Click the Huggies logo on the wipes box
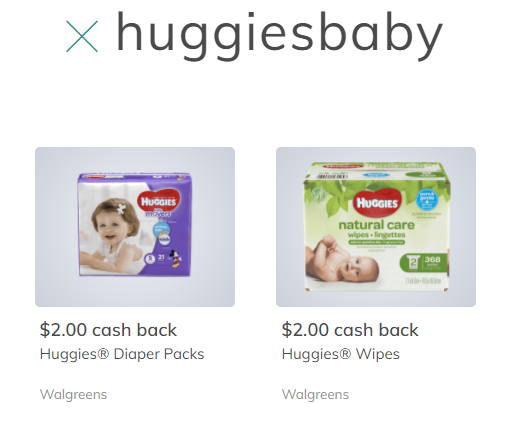Image resolution: width=513 pixels, height=430 pixels. 377,202
